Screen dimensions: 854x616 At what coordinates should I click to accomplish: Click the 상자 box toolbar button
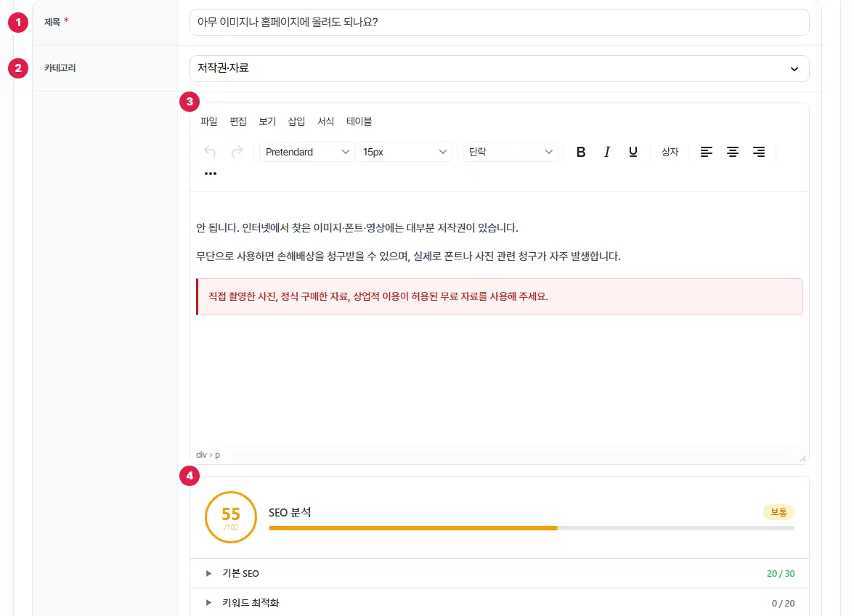click(x=670, y=152)
